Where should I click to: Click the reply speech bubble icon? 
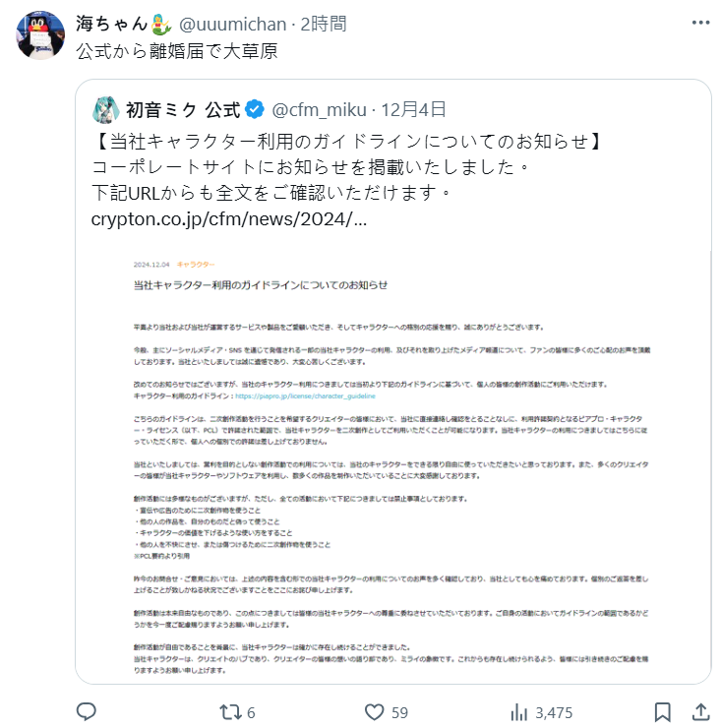pyautogui.click(x=86, y=711)
